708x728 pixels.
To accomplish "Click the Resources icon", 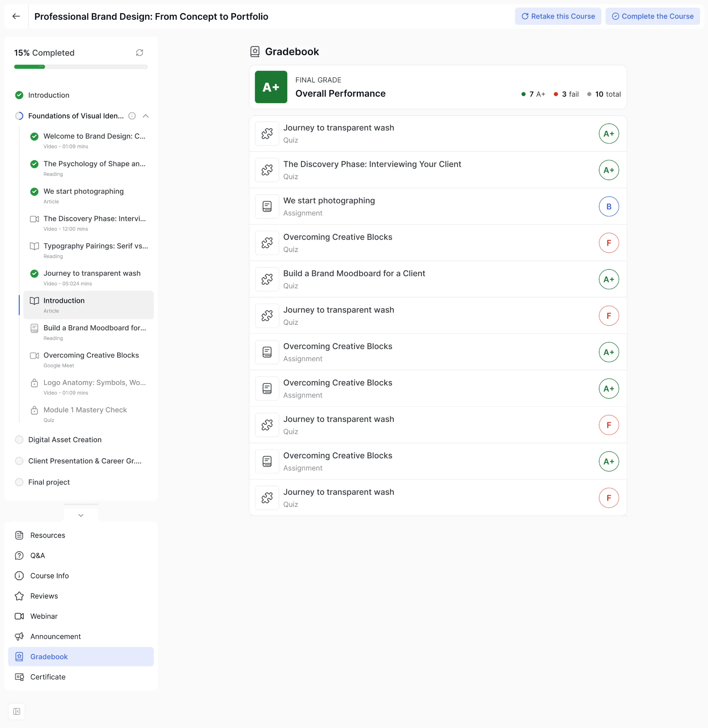I will (x=19, y=535).
